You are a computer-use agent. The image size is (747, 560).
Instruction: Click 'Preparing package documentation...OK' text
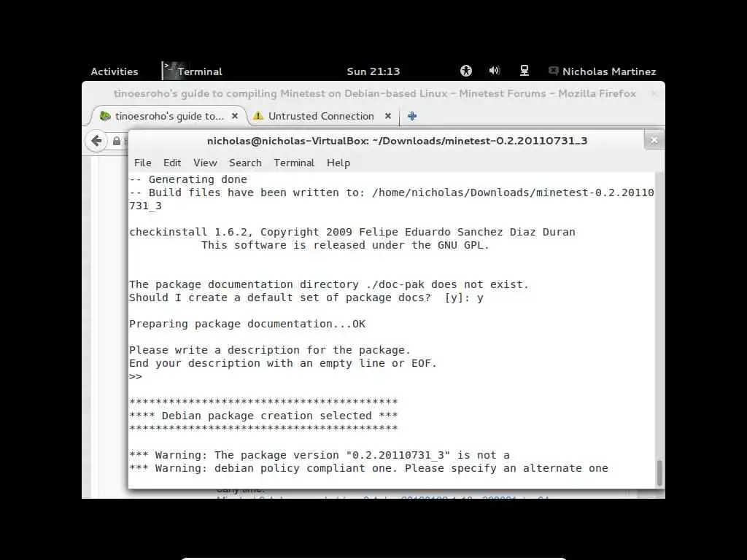pyautogui.click(x=247, y=324)
